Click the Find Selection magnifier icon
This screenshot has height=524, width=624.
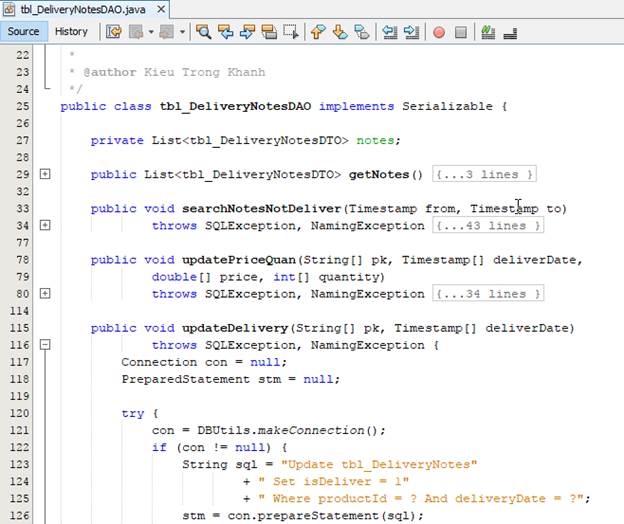coord(203,32)
